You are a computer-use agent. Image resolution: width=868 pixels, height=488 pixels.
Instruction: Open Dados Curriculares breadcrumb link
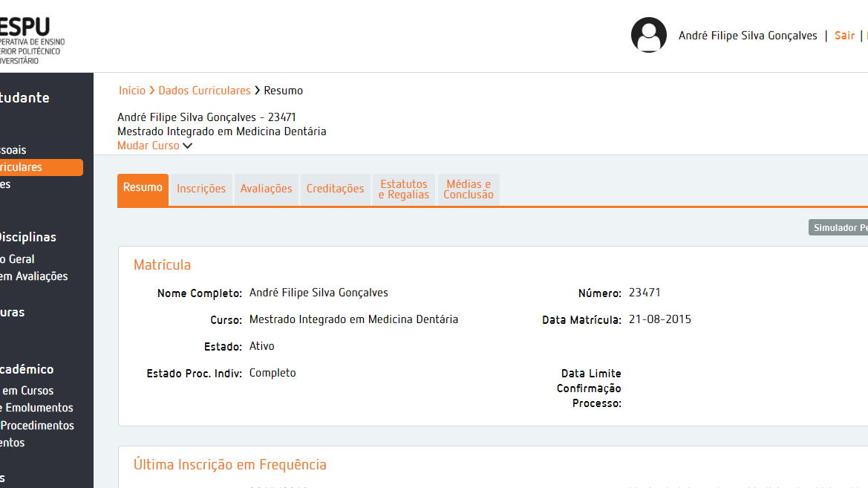pyautogui.click(x=204, y=91)
